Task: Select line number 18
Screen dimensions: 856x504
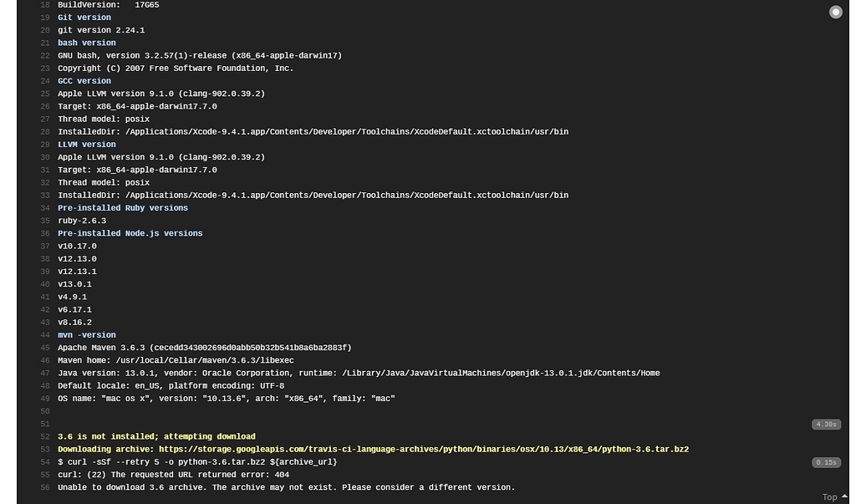Action: point(45,5)
